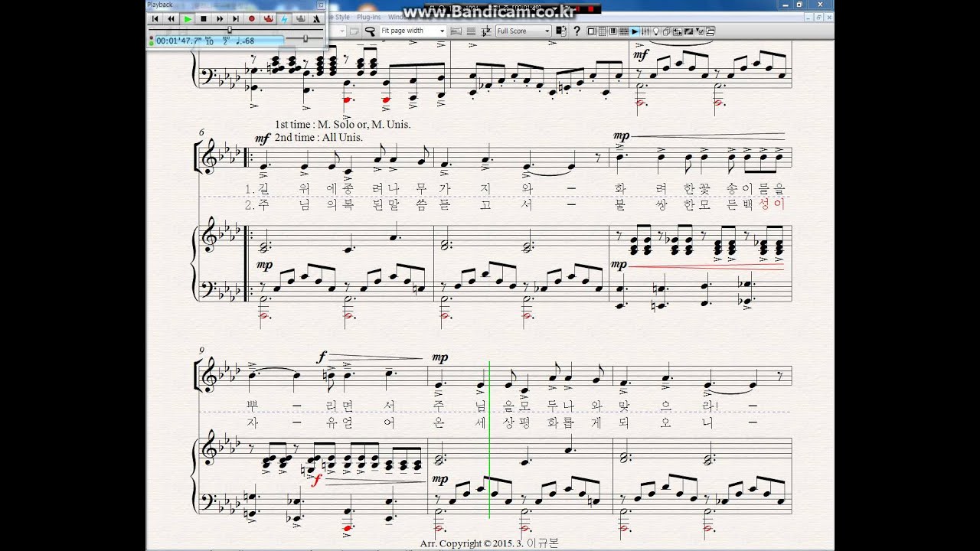Open the Ideas lightbulb icon

[656, 31]
